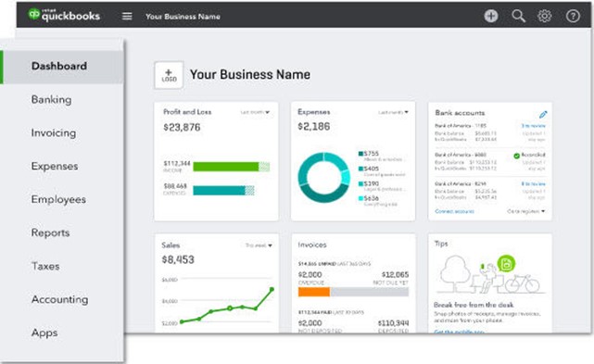The width and height of the screenshot is (594, 364).
Task: Open Invoicing in the sidebar
Action: point(54,133)
